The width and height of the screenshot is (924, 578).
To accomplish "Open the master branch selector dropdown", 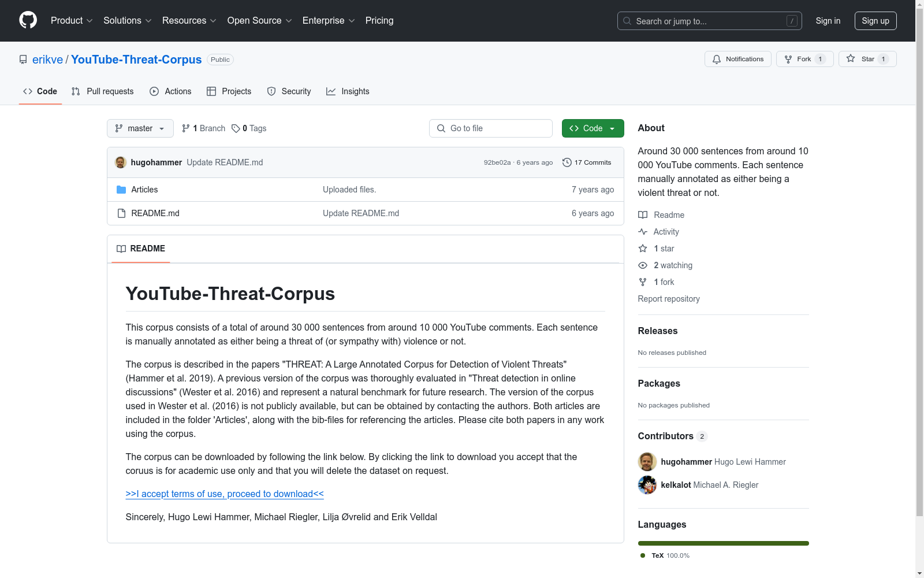I will [140, 128].
